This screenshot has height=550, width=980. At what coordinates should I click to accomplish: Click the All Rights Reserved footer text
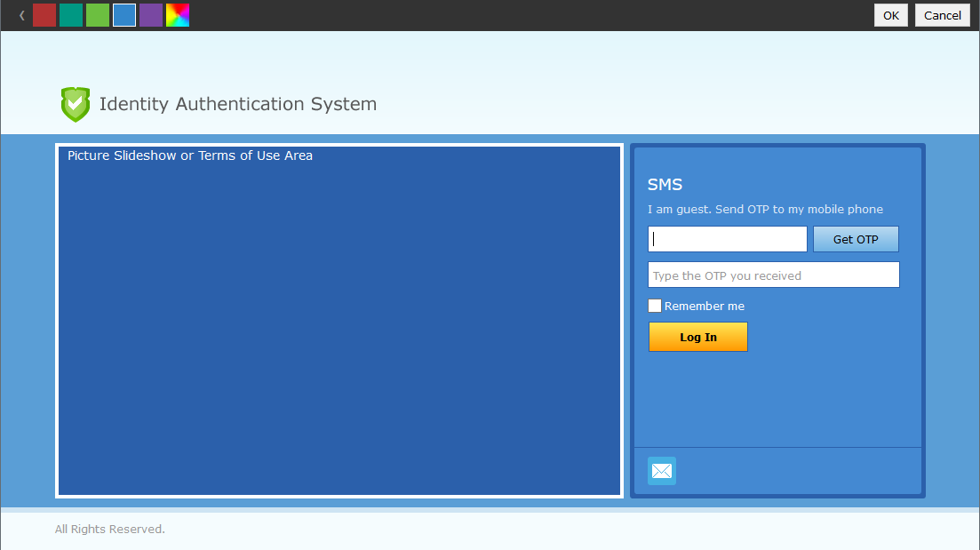click(x=110, y=529)
